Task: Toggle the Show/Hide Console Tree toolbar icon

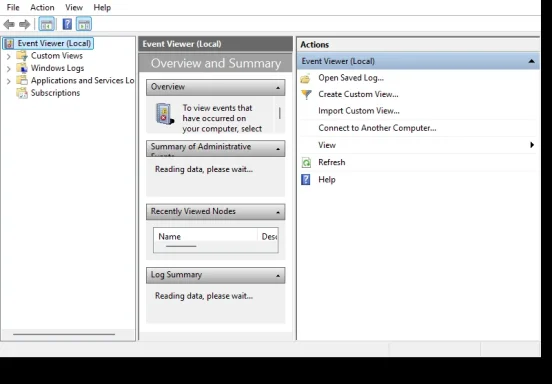Action: tap(46, 24)
